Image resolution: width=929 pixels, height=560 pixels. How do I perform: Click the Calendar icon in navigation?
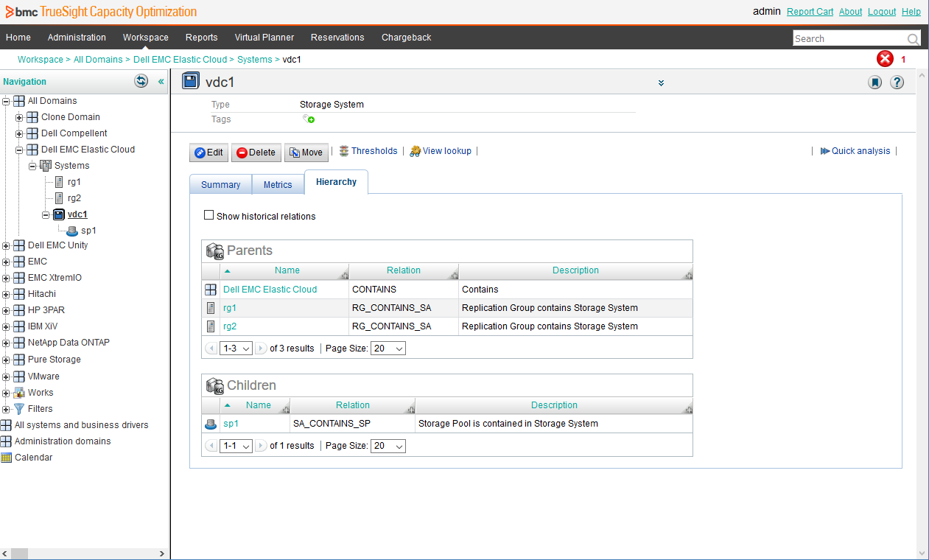(x=6, y=458)
